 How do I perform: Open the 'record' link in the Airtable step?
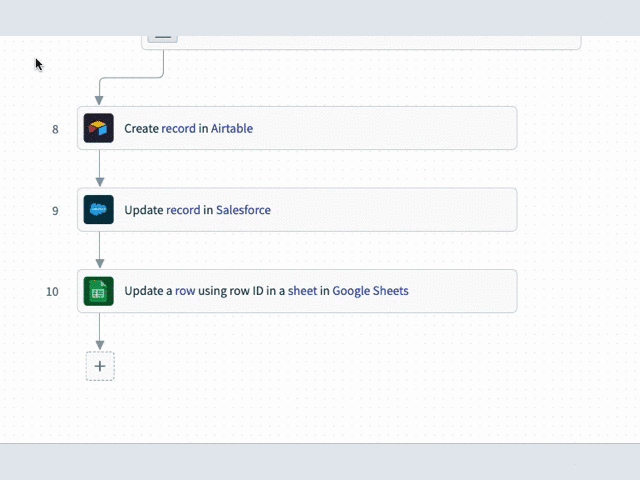179,129
